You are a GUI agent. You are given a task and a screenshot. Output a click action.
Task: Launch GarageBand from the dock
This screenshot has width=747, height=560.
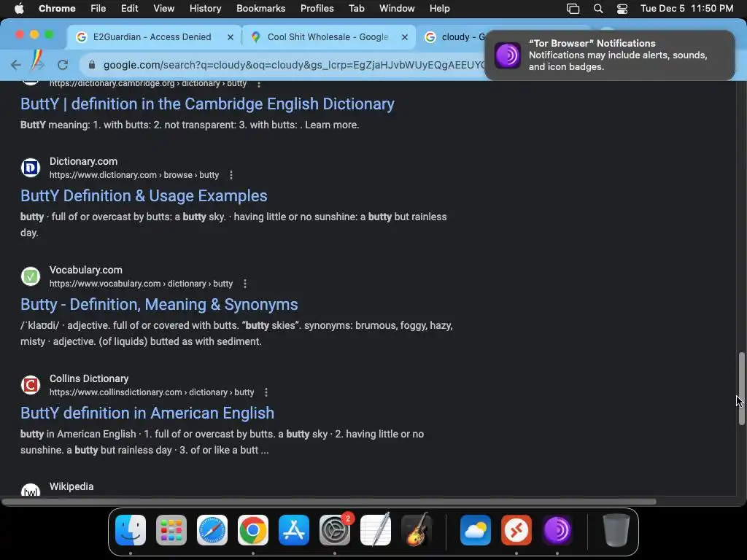(x=417, y=530)
